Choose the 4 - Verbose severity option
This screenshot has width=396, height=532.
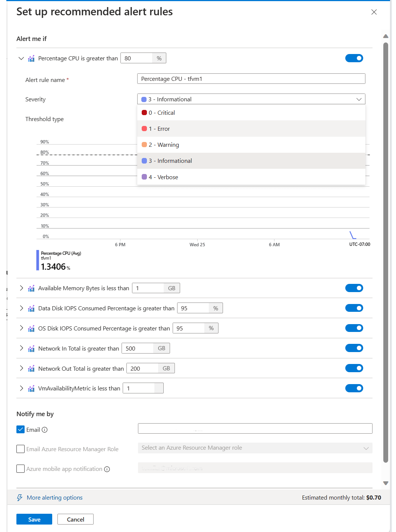tap(163, 177)
